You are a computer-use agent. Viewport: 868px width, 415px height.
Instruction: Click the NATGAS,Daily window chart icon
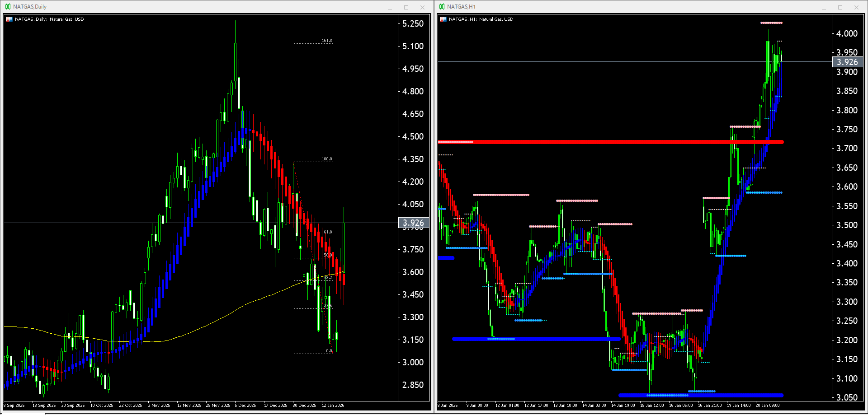coord(8,7)
